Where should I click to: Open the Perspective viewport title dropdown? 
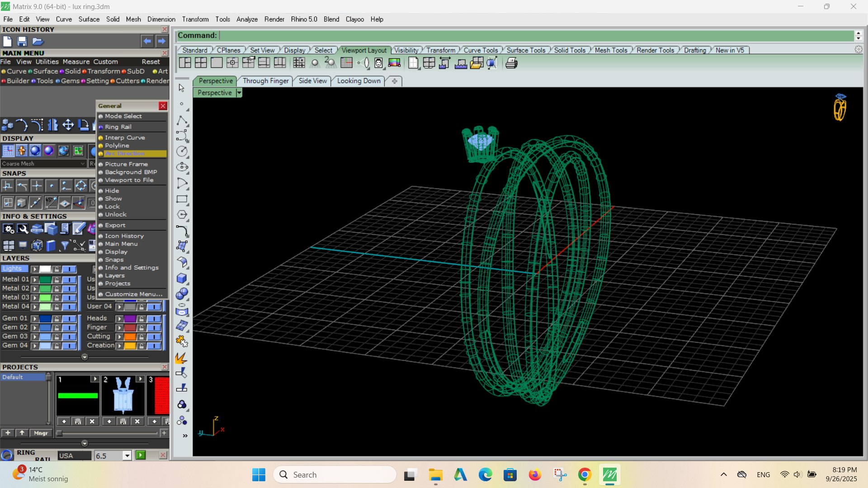(239, 93)
